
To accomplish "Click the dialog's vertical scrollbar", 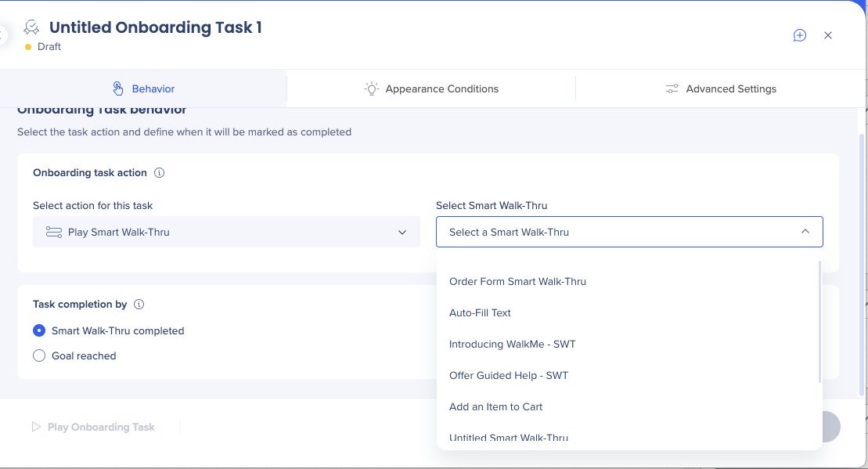I will coord(862,265).
